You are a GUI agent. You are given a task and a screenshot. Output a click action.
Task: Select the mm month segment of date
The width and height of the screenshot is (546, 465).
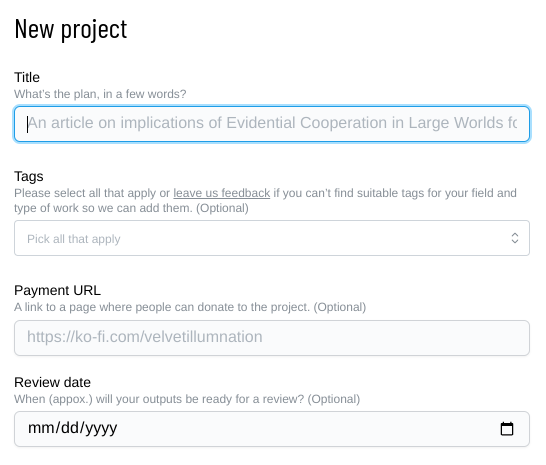tap(38, 428)
